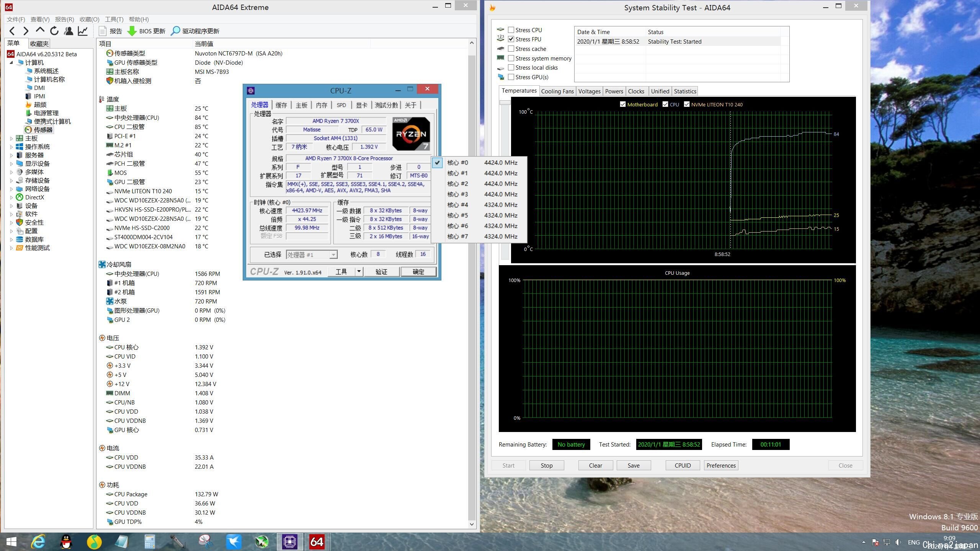The width and height of the screenshot is (980, 551).
Task: Expand the 服务器 tree node
Action: pyautogui.click(x=11, y=155)
